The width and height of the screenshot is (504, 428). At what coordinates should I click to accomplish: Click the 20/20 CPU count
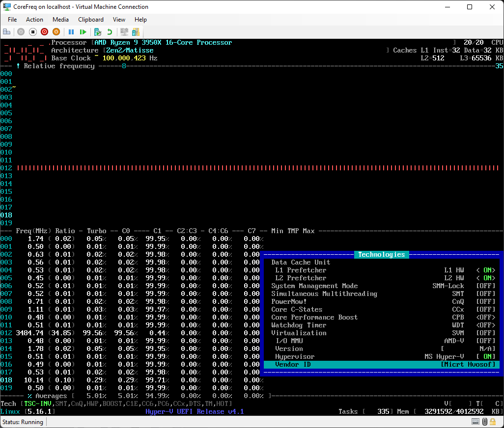474,42
